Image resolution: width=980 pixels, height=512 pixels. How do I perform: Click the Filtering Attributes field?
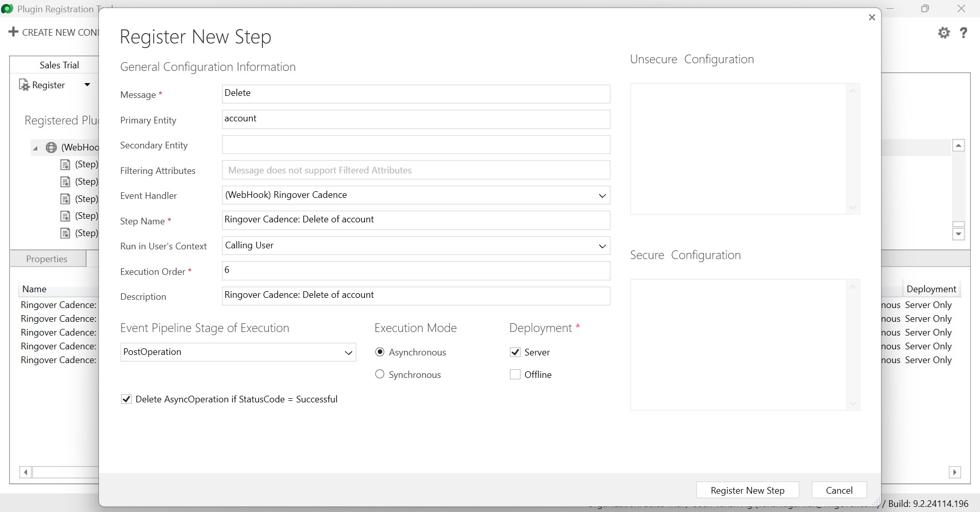(416, 170)
